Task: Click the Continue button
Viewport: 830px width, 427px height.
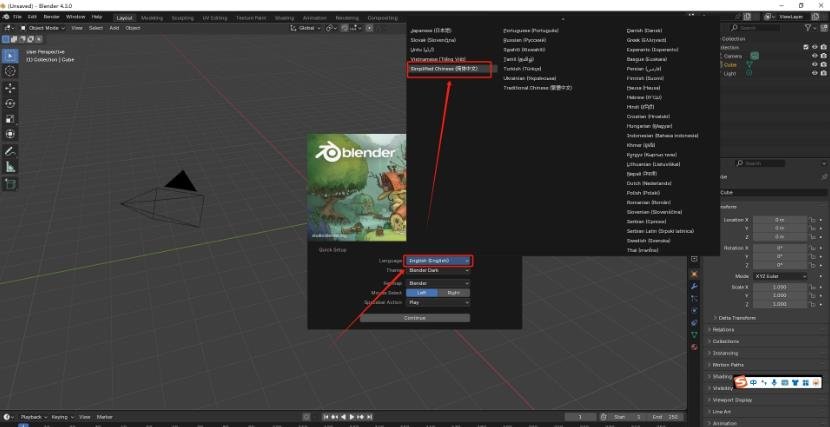Action: pos(414,318)
